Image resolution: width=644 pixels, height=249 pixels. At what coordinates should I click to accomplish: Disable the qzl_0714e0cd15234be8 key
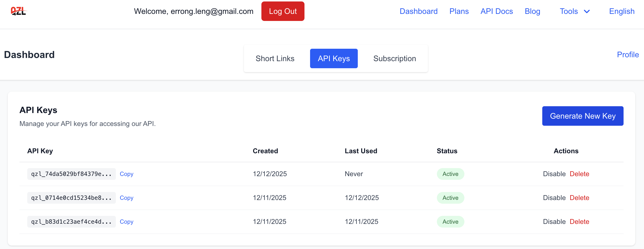[554, 198]
